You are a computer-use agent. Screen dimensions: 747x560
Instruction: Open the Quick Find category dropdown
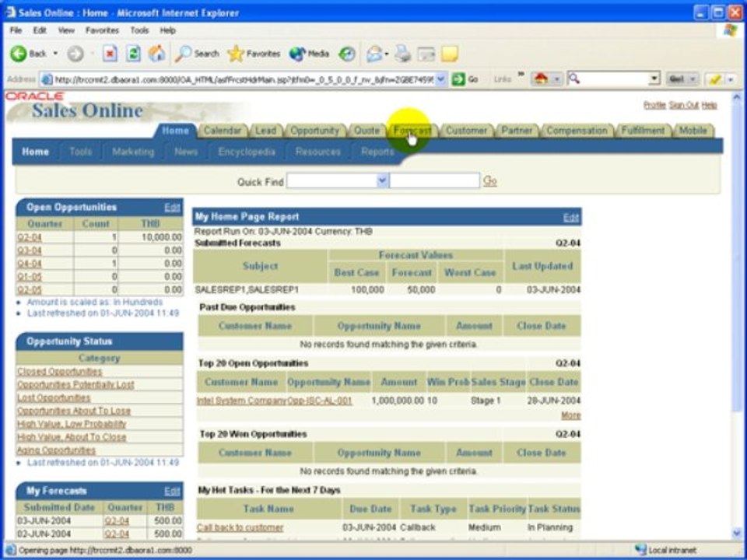click(381, 181)
